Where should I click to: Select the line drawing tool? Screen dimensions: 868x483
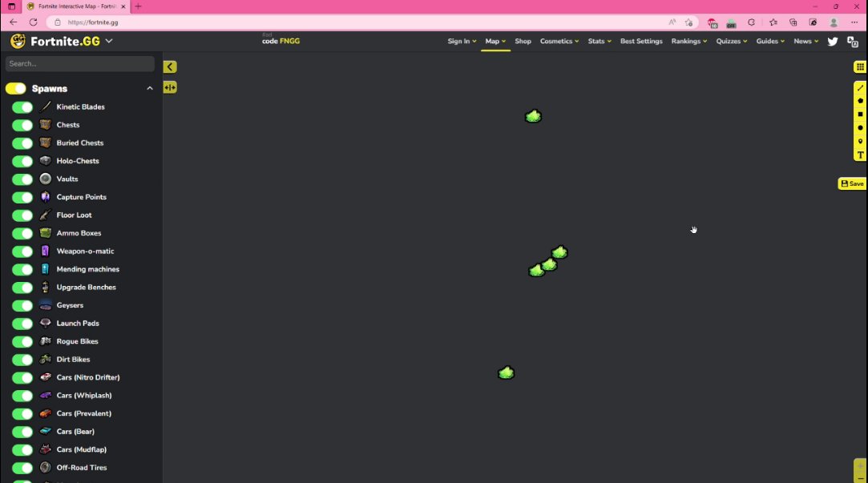(x=860, y=88)
